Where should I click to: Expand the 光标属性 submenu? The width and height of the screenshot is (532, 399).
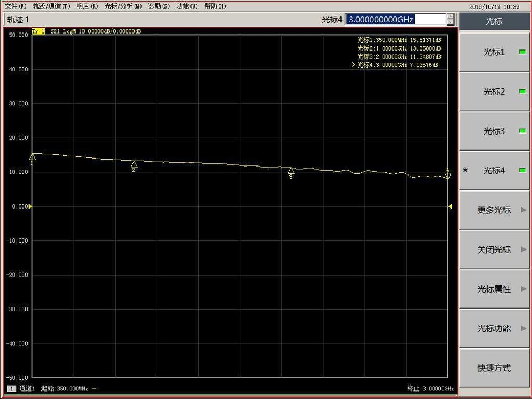(494, 289)
